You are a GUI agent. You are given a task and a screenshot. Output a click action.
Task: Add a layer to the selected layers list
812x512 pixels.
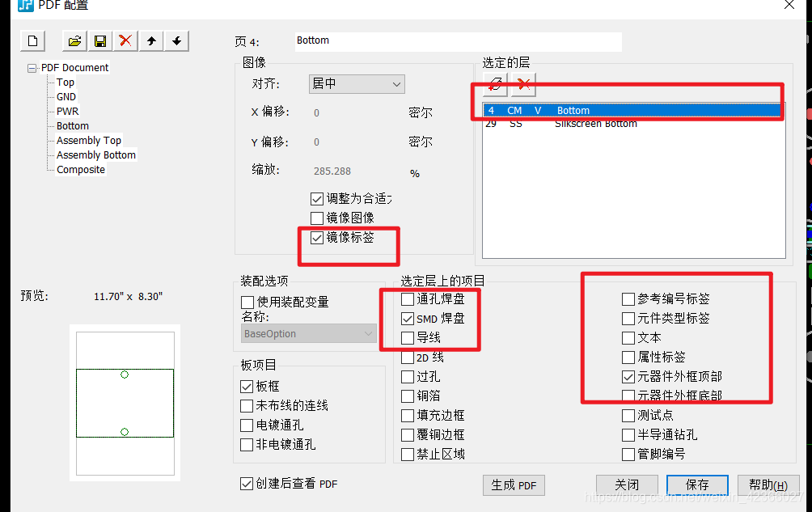[496, 84]
